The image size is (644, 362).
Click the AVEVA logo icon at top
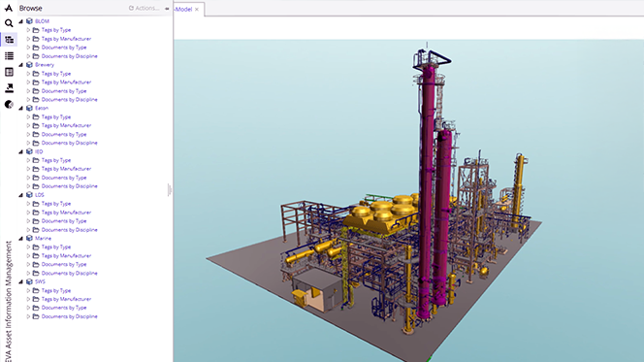9,8
